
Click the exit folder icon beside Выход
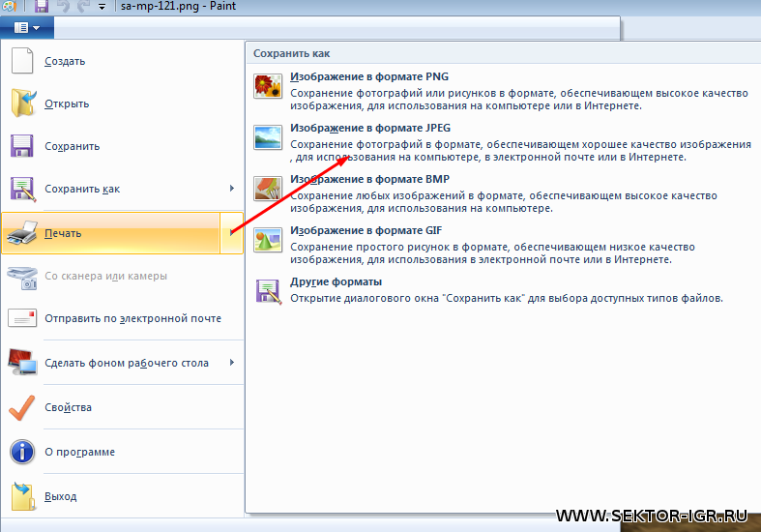pyautogui.click(x=23, y=496)
